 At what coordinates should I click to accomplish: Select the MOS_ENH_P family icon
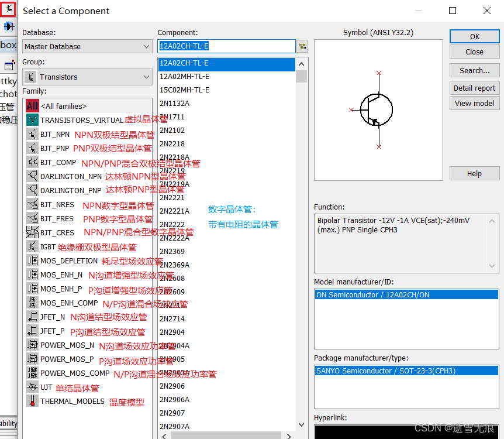click(32, 289)
